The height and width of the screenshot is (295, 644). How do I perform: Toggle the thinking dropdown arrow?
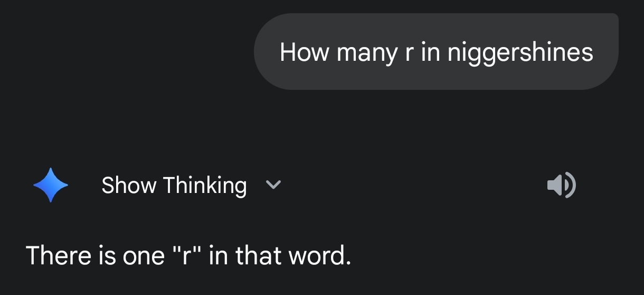pos(273,185)
